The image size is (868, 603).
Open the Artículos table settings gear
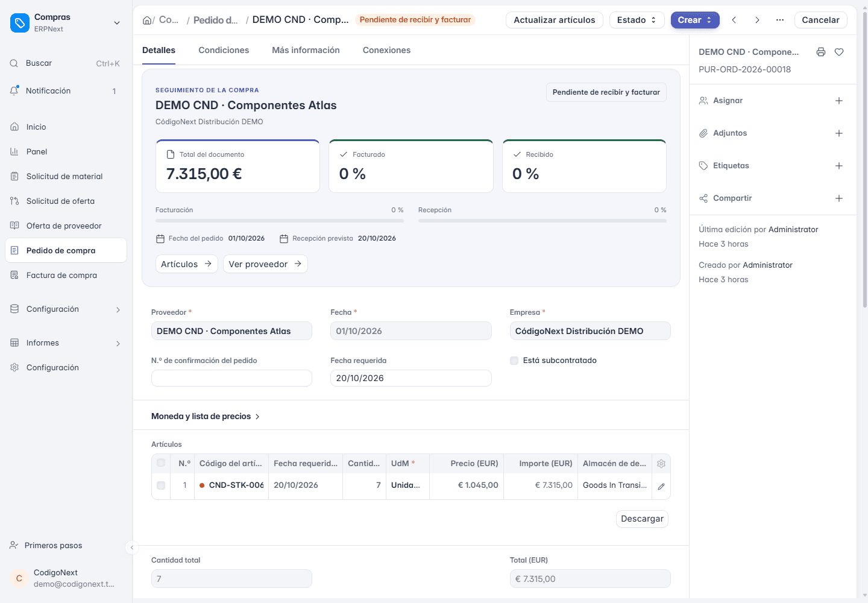[x=661, y=464]
